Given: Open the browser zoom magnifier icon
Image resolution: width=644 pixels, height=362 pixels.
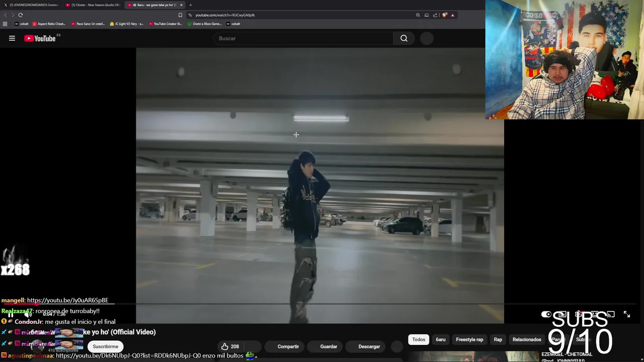Looking at the screenshot, I should point(418,15).
